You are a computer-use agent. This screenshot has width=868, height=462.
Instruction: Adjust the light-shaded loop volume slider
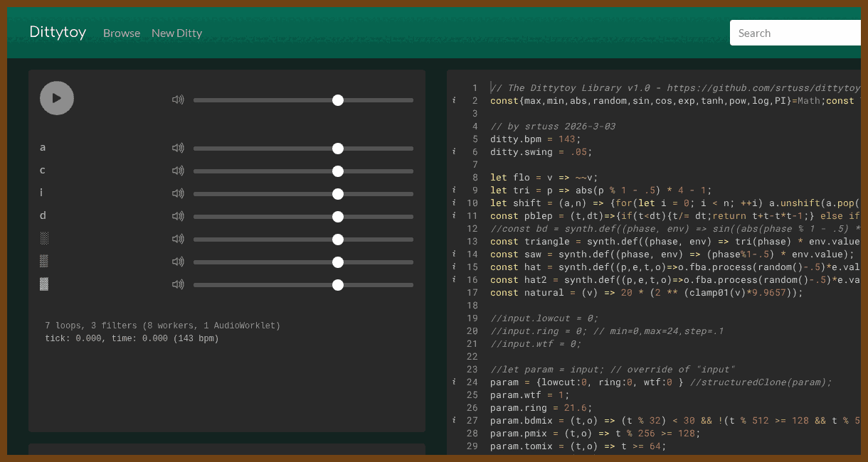click(x=303, y=240)
